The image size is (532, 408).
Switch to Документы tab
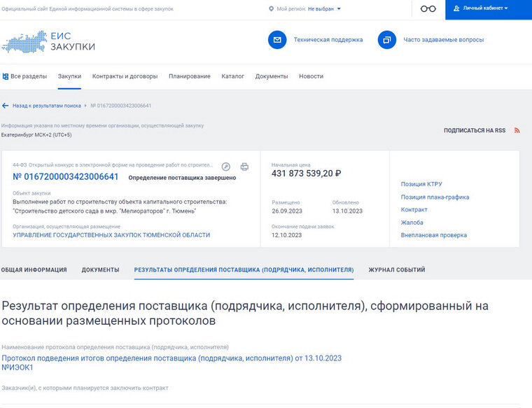(100, 270)
